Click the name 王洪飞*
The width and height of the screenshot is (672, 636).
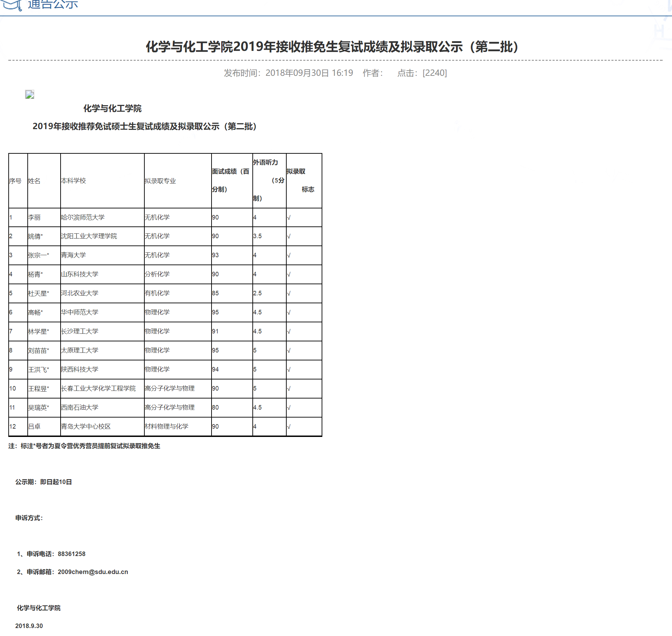[38, 369]
